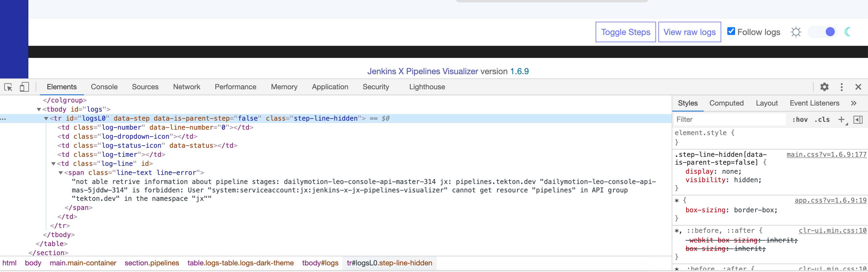868x272 pixels.
Task: Open DevTools settings gear
Action: click(x=825, y=87)
